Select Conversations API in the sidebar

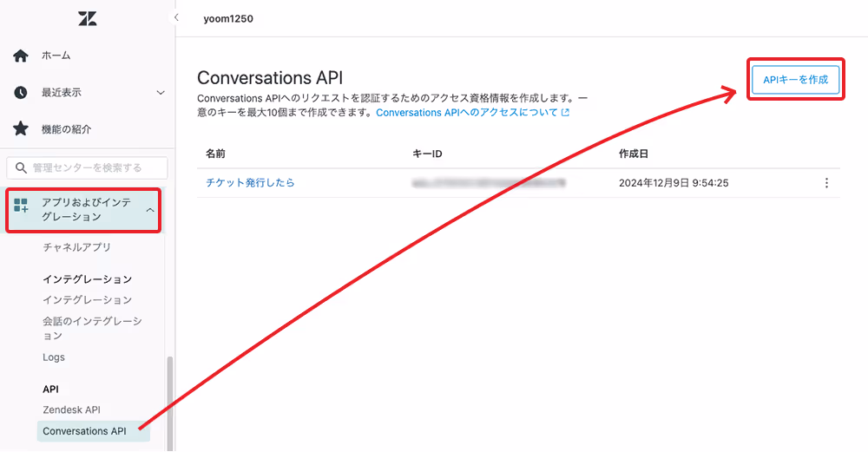click(x=94, y=431)
